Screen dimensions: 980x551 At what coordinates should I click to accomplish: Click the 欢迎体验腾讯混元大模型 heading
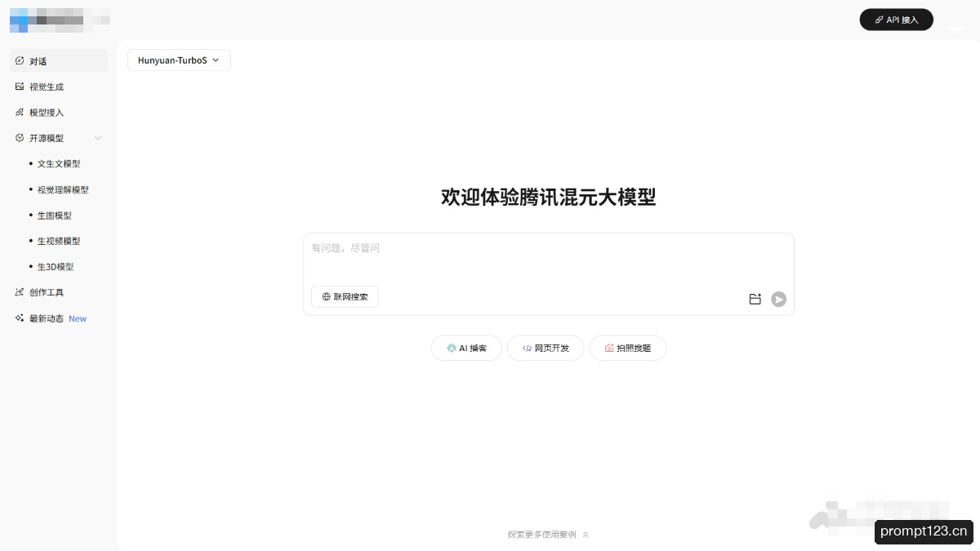(x=548, y=198)
